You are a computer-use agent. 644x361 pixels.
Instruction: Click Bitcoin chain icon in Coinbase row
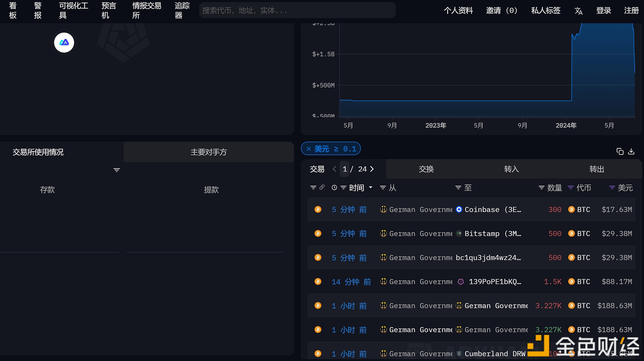(x=318, y=209)
